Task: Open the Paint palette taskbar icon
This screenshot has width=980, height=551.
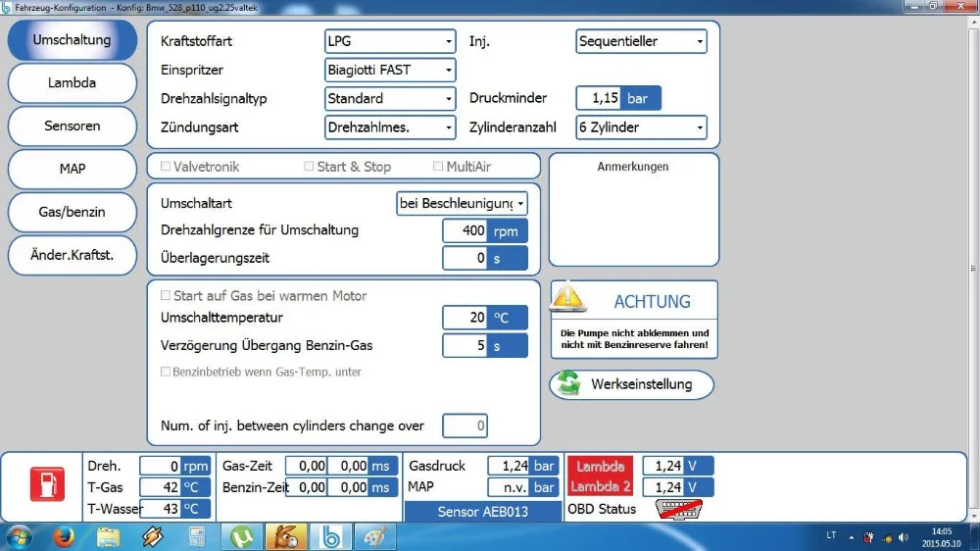Action: 375,537
